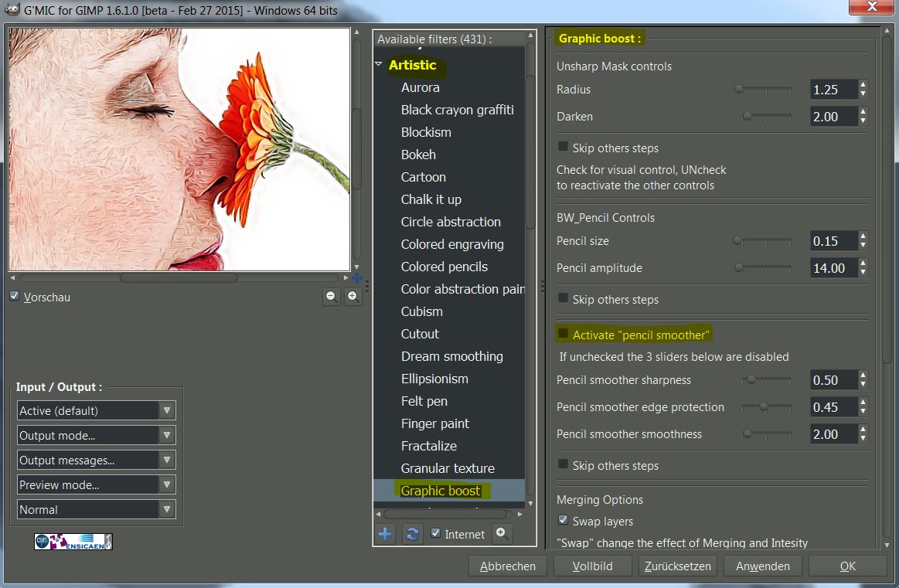899x588 pixels.
Task: Select the Dream smoothing filter
Action: (x=451, y=356)
